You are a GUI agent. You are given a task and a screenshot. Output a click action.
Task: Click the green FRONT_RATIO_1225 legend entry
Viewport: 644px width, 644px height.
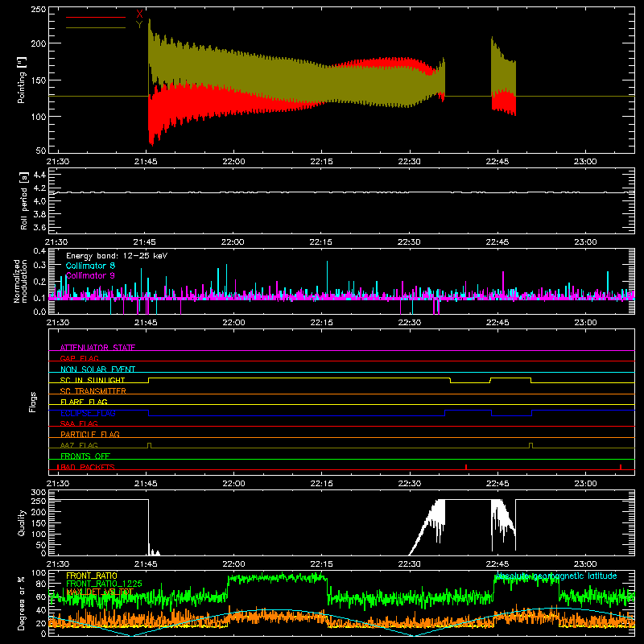point(105,584)
